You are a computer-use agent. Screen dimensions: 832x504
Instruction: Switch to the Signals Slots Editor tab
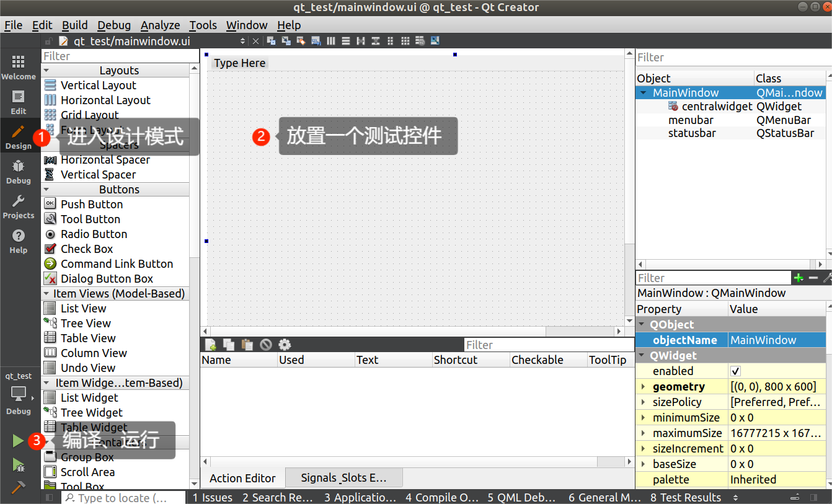point(343,478)
